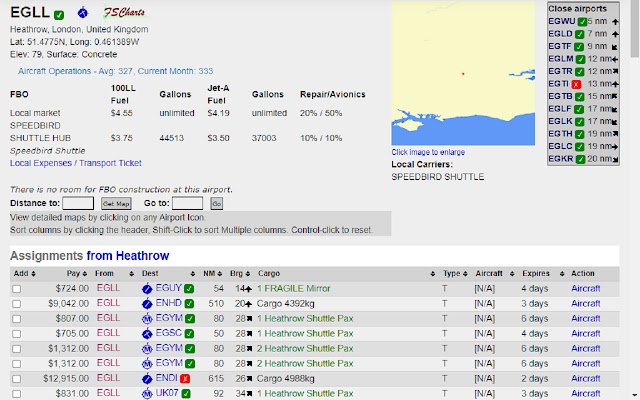The height and width of the screenshot is (400, 640).
Task: Click the Get Map button
Action: pyautogui.click(x=116, y=203)
